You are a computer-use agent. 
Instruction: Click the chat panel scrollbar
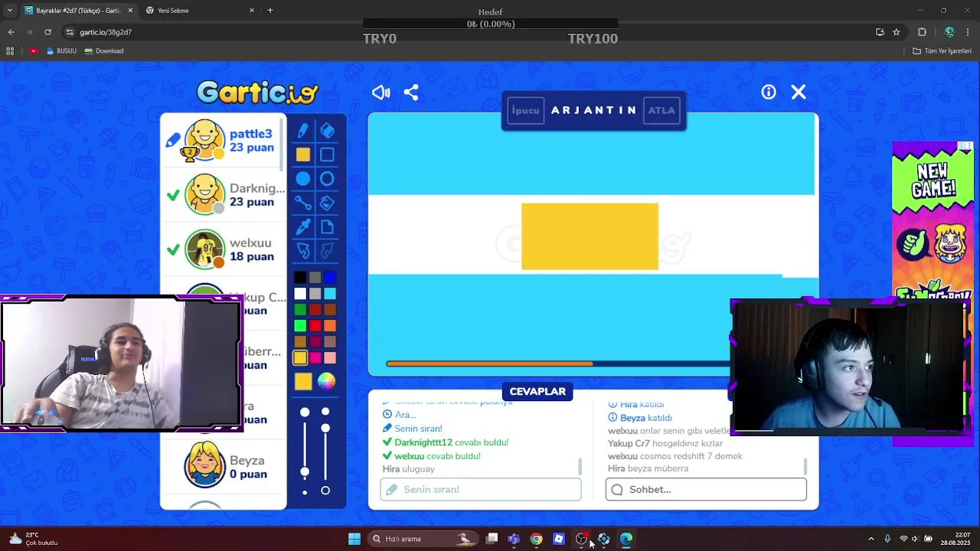click(x=805, y=466)
